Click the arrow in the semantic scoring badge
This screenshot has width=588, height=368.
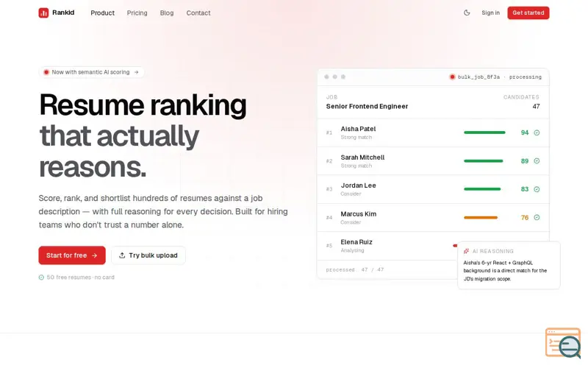click(x=137, y=72)
